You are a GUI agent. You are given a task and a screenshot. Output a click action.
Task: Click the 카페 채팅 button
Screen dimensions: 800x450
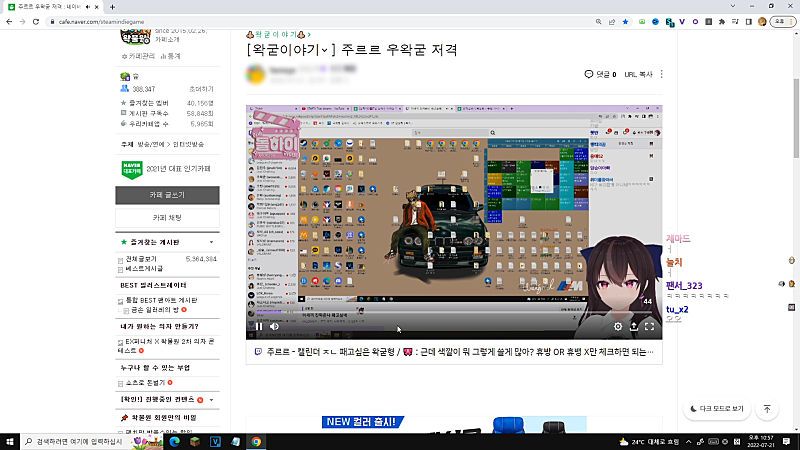tap(167, 218)
